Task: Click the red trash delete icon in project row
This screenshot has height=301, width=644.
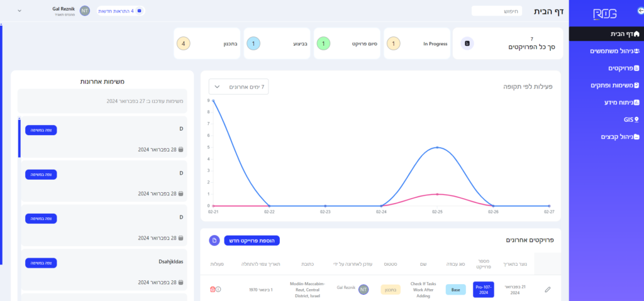Action: pyautogui.click(x=213, y=289)
